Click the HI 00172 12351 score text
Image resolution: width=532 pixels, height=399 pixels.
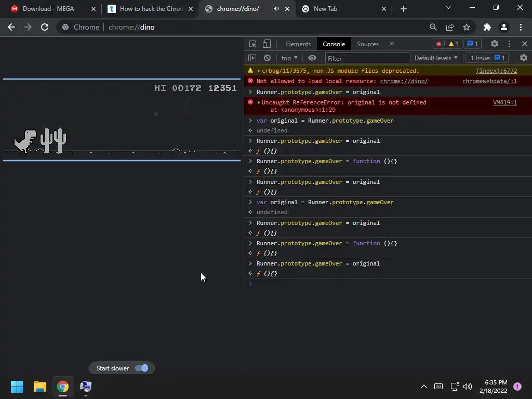point(195,88)
